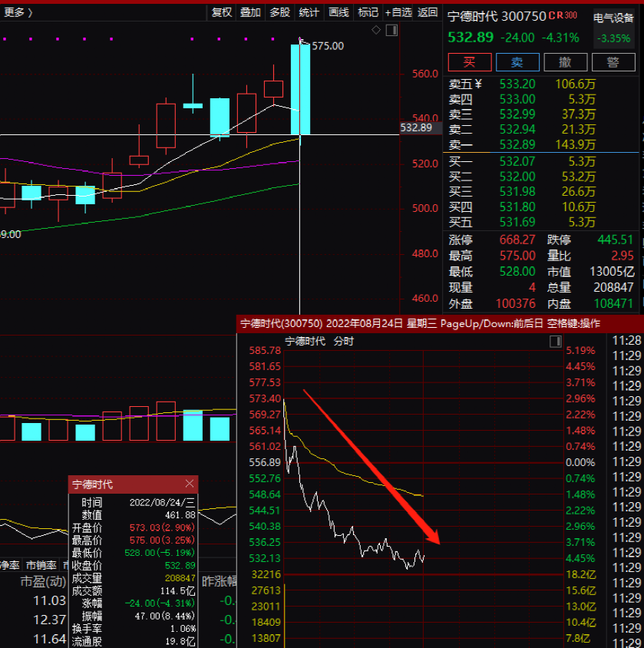Click the intraday window title bar date

[x=365, y=323]
